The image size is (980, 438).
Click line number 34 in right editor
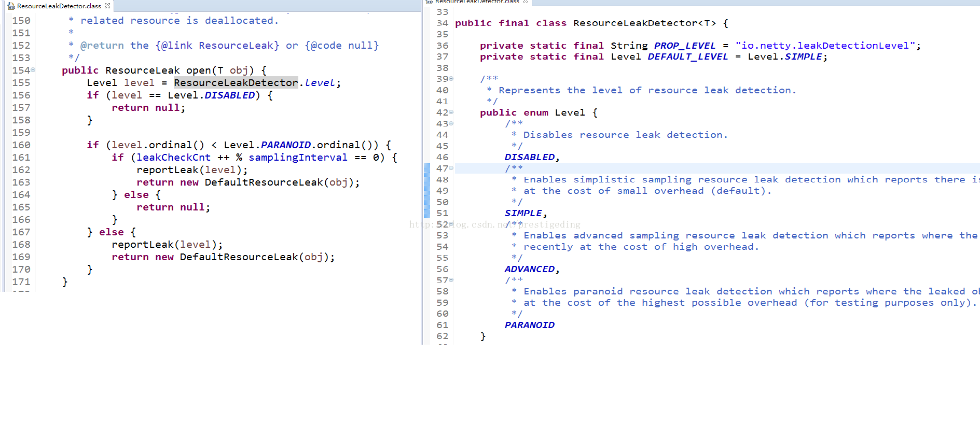coord(442,23)
